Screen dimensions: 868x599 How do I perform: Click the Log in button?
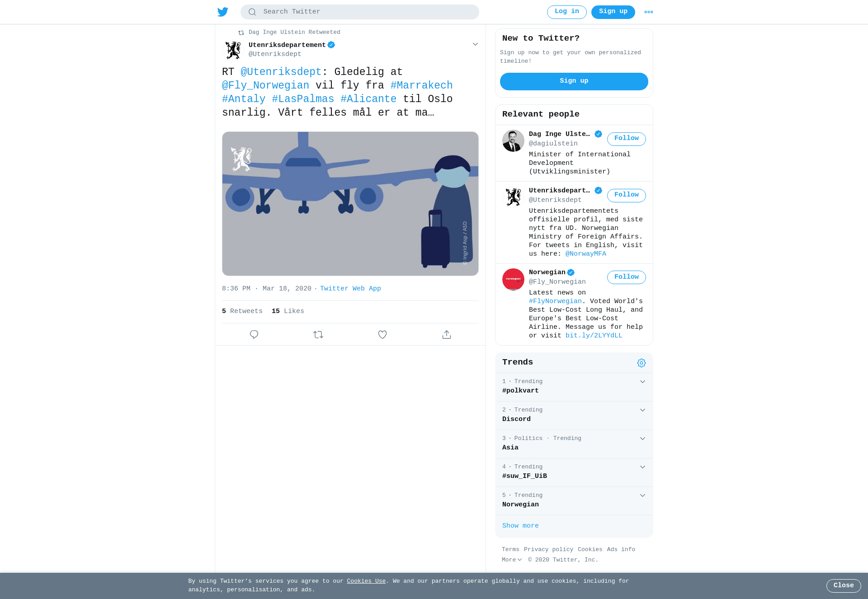click(566, 12)
